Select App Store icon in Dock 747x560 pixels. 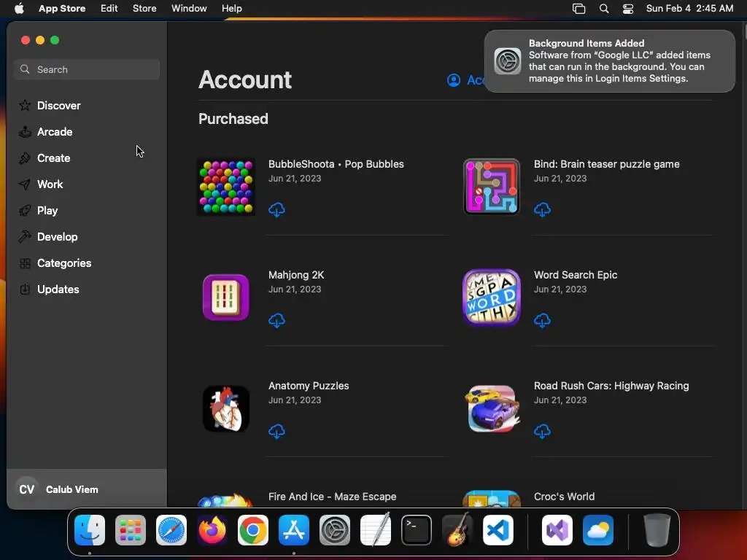[294, 530]
